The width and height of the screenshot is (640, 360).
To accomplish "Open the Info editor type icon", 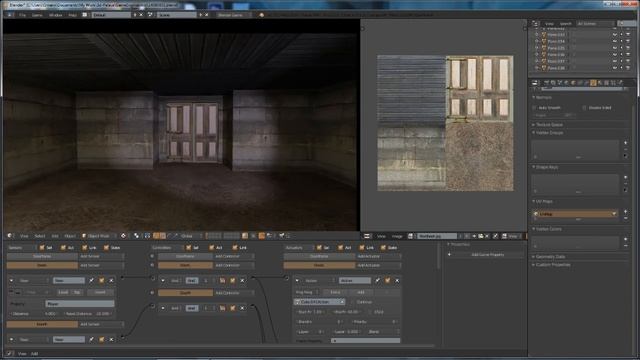I will click(9, 15).
